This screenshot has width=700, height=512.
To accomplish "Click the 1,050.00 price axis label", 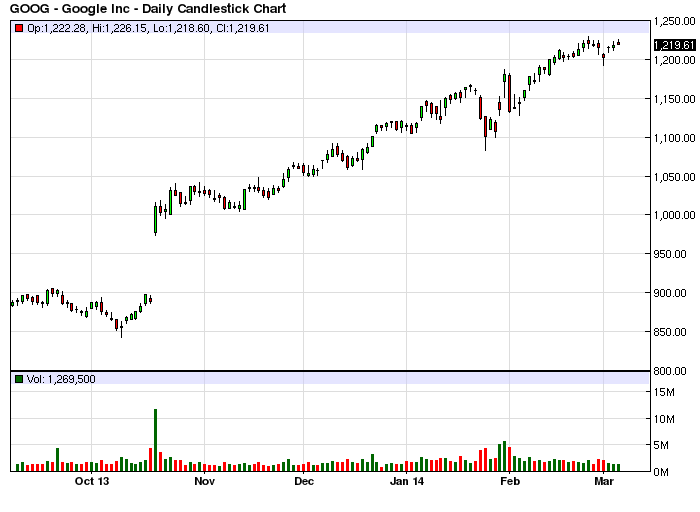I will (675, 177).
